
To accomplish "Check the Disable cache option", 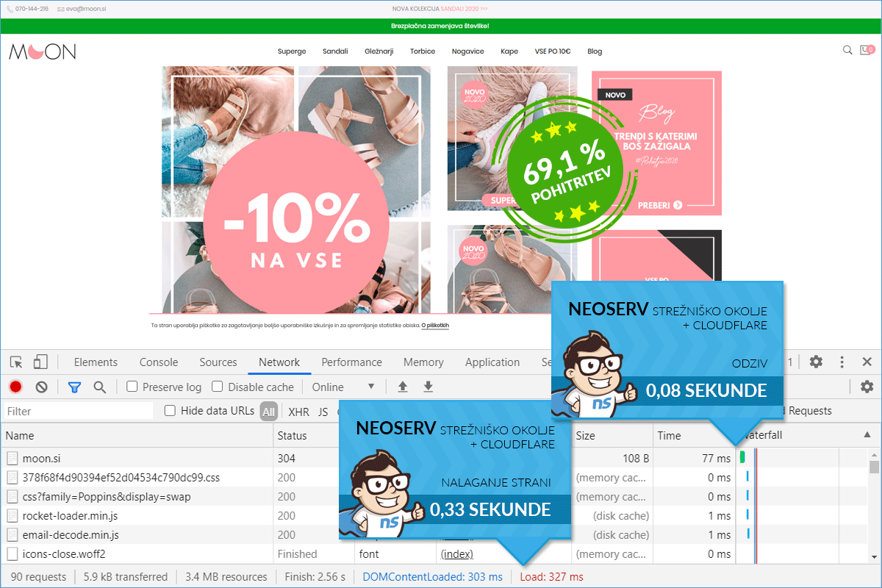I will click(218, 387).
